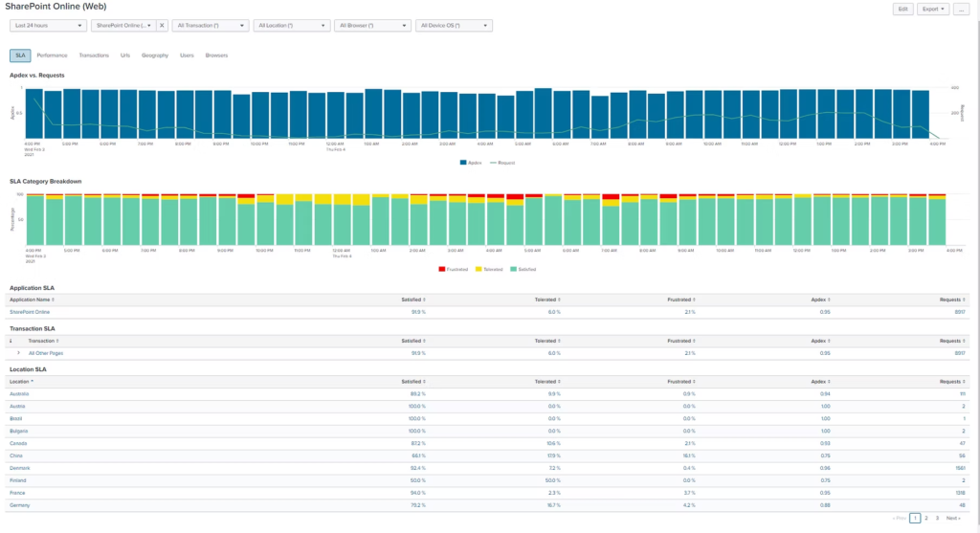This screenshot has width=980, height=533.
Task: Open the Denmark location link
Action: 20,468
